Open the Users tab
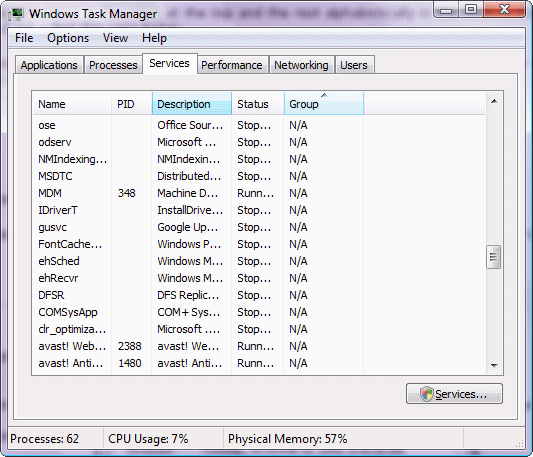Viewport: 533px width, 457px height. 354,65
